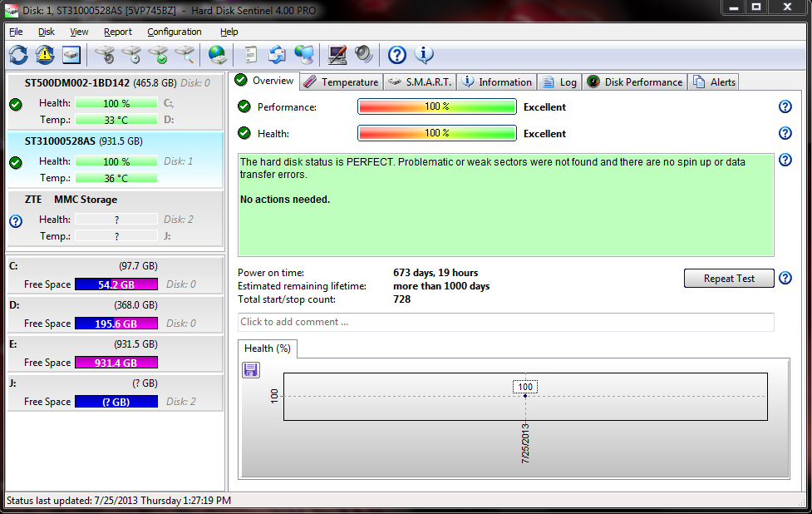Click the blue question mark toolbar icon
The height and width of the screenshot is (514, 812).
[x=397, y=55]
